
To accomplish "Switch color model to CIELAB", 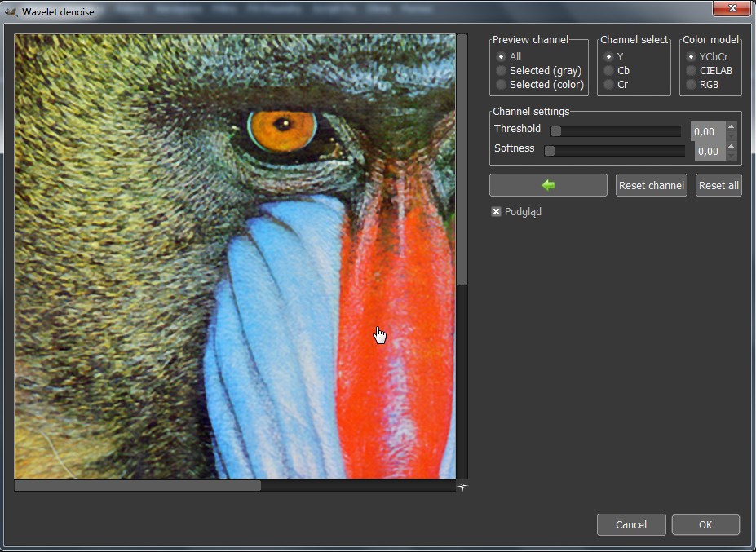I will 692,71.
